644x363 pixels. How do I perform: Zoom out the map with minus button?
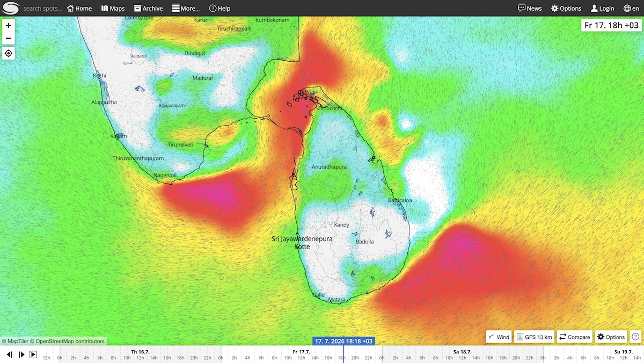(x=9, y=38)
